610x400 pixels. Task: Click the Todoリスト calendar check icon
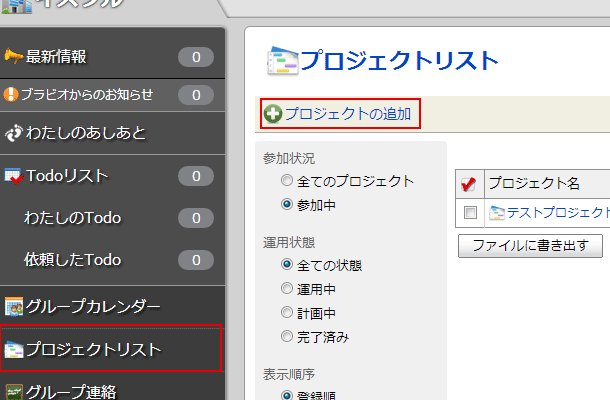pos(14,176)
